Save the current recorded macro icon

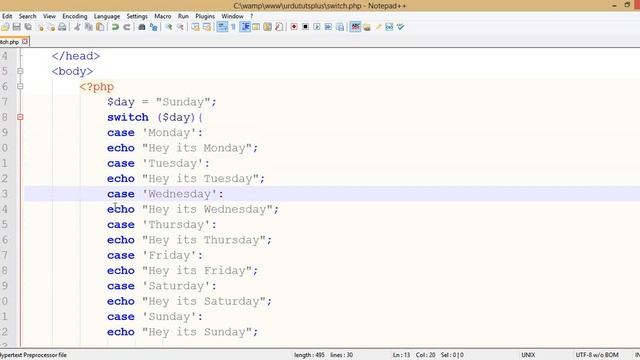(x=340, y=27)
